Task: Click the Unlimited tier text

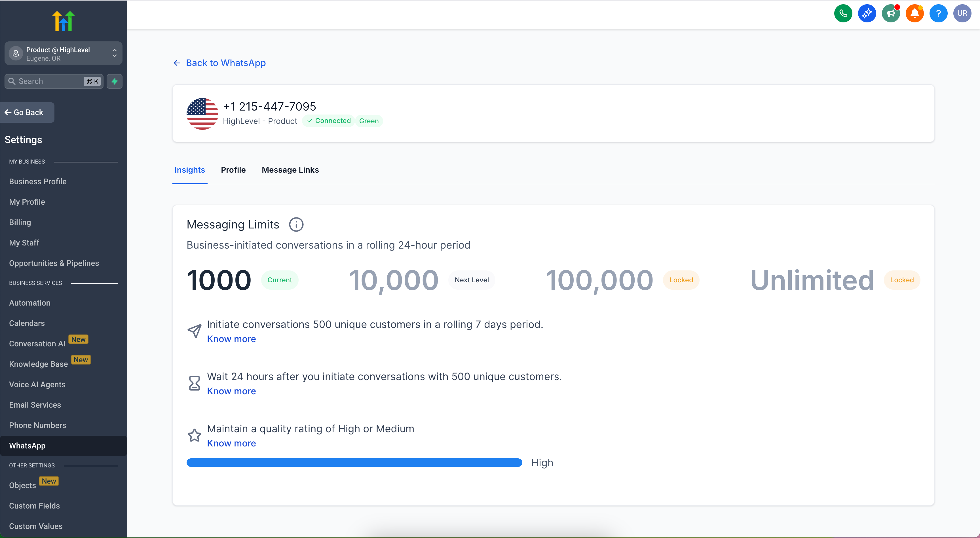Action: [812, 280]
